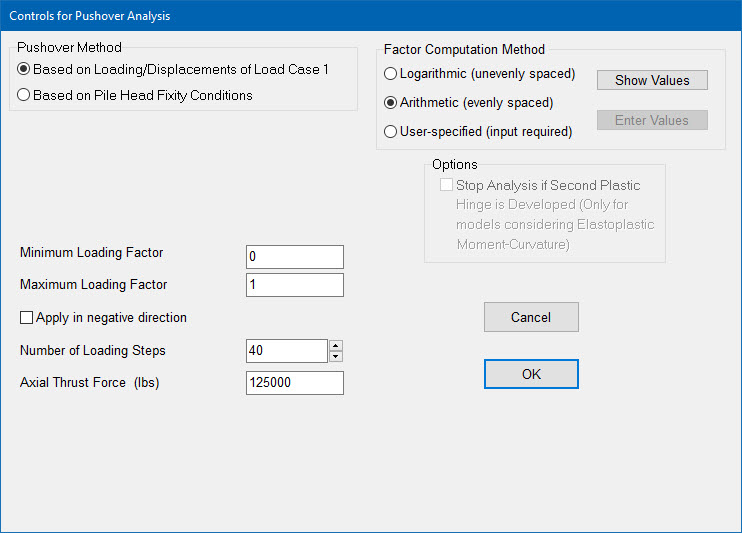Click the Maximum Loading Factor label

click(x=93, y=284)
